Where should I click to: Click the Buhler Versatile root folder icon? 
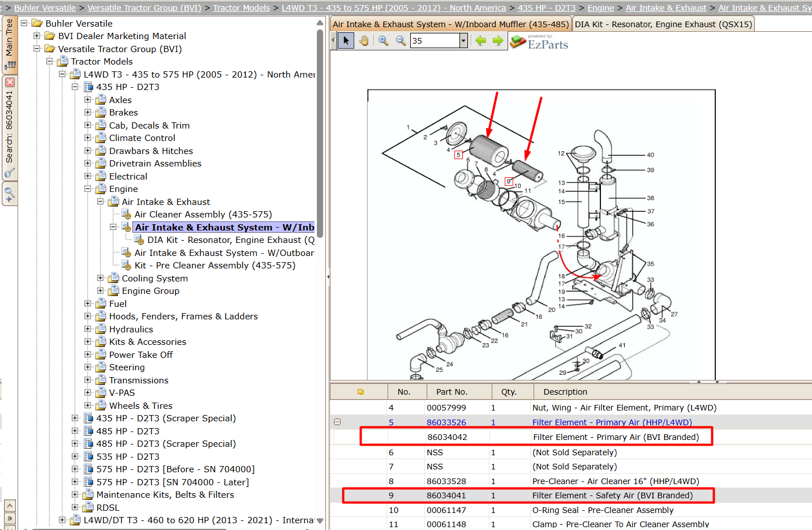(37, 23)
